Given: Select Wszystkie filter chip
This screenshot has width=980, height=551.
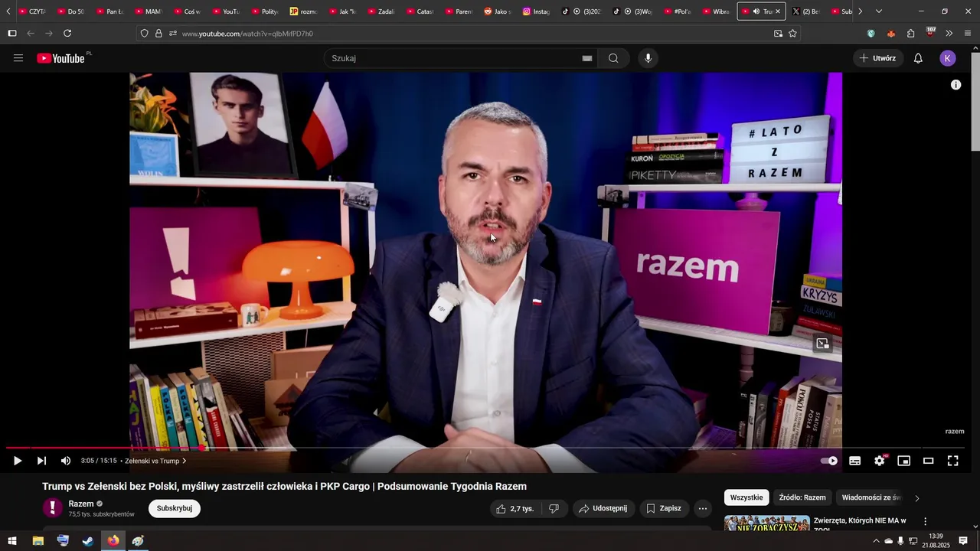Looking at the screenshot, I should (x=746, y=497).
